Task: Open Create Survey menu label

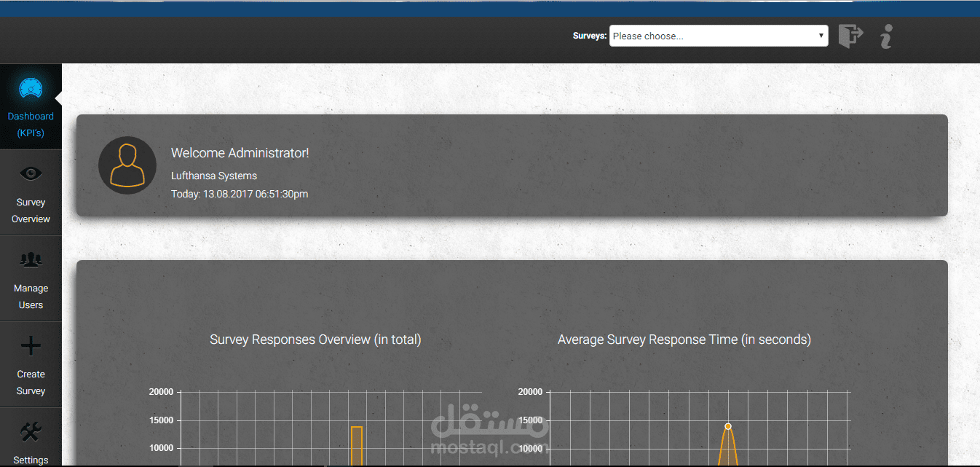Action: (x=31, y=382)
